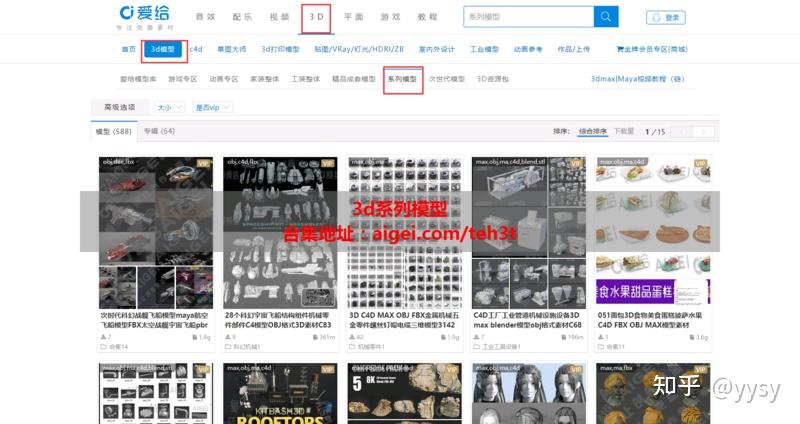
Task: Open the 精品成套模型 section link
Action: pos(354,79)
